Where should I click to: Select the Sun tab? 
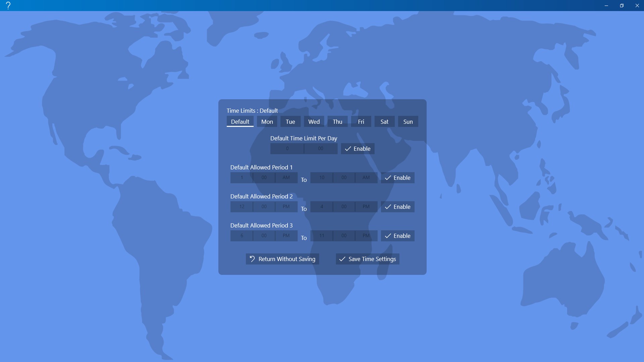[408, 122]
